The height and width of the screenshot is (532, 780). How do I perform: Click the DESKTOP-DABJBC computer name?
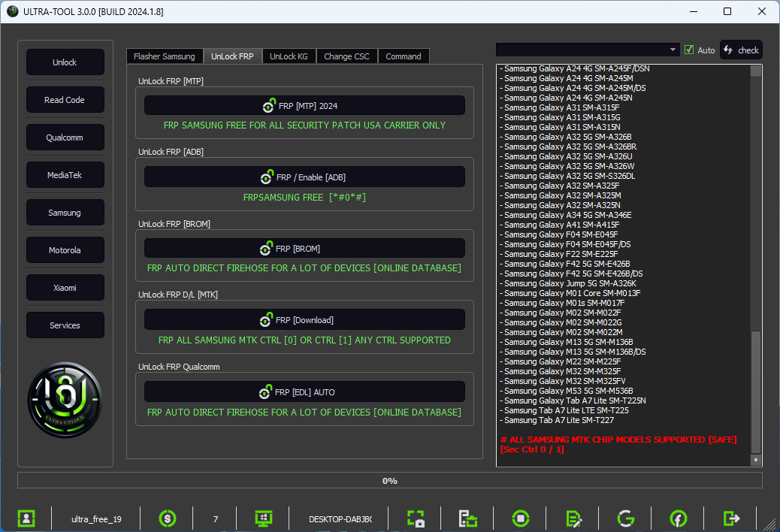pos(340,518)
